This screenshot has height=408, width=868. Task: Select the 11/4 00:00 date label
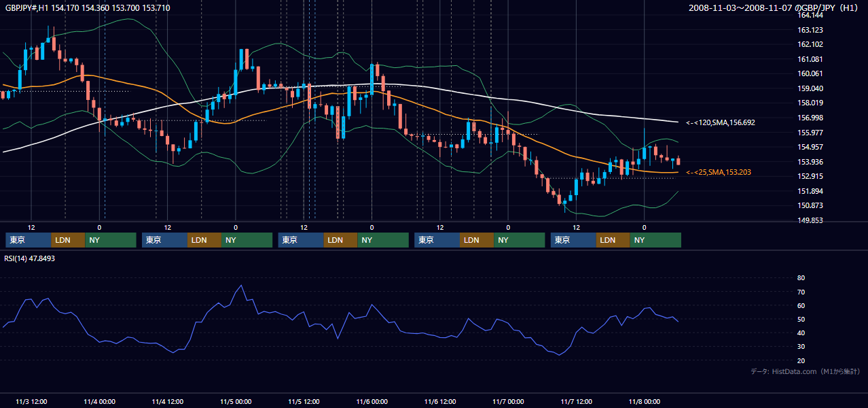coord(99,402)
